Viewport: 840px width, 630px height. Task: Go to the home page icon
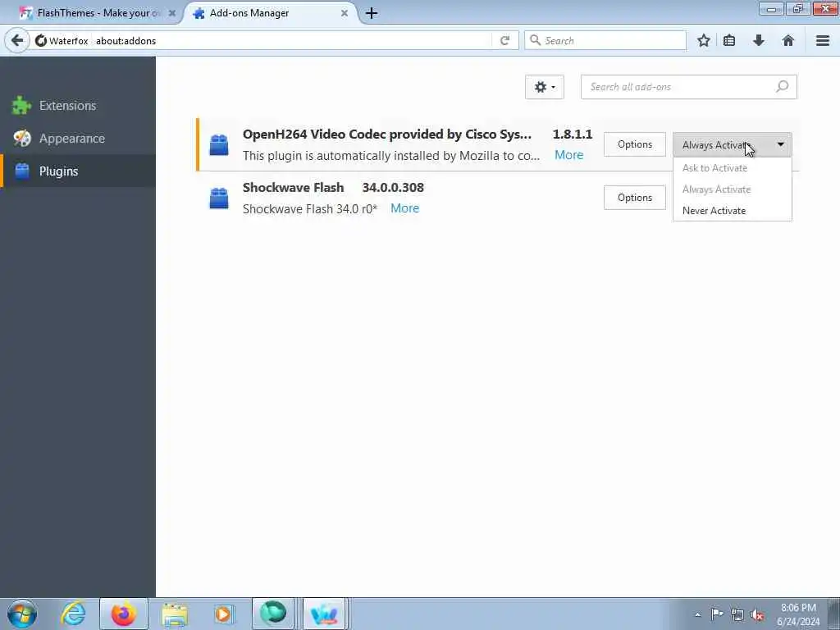pos(788,41)
